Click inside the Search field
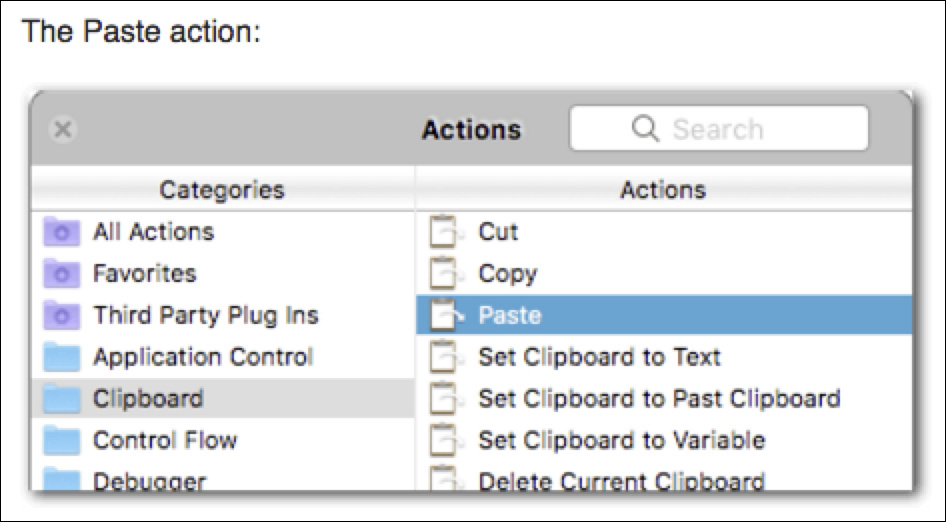 (719, 129)
